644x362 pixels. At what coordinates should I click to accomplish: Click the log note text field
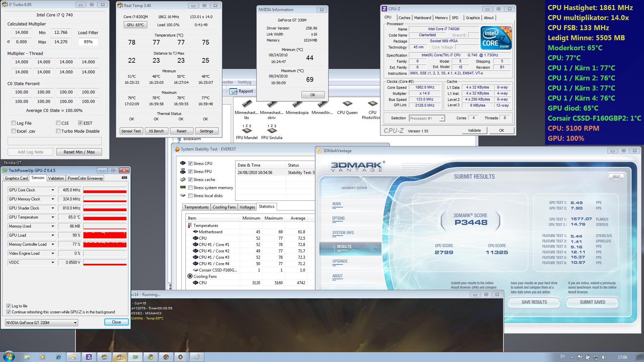(54, 141)
